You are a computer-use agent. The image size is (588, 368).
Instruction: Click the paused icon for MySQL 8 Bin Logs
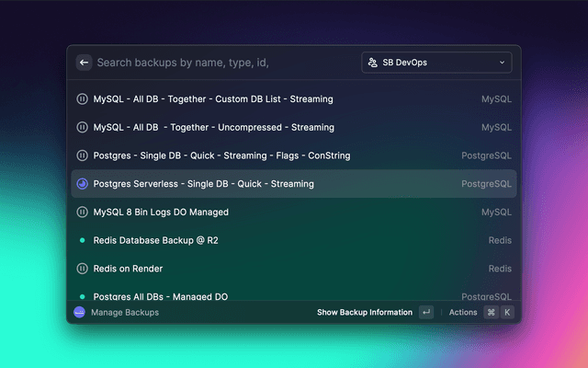pos(82,213)
